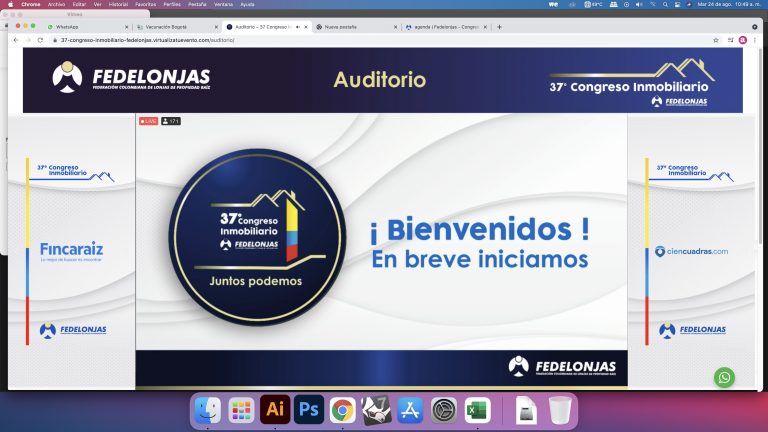
Task: Open System Preferences from the Dock
Action: point(444,410)
